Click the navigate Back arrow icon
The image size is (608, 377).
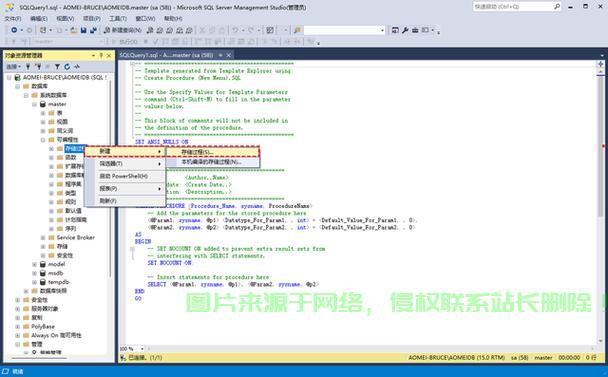click(x=14, y=30)
